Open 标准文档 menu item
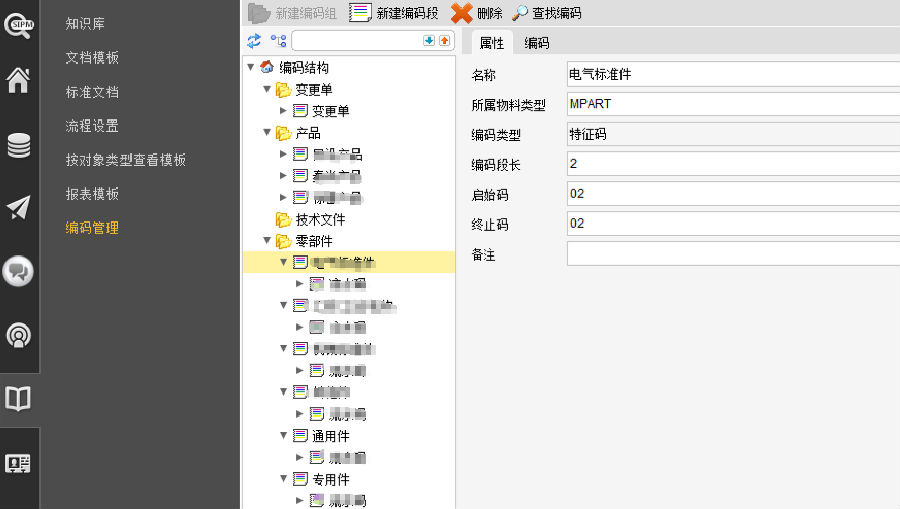Screen dimensions: 900x509 (x=92, y=92)
